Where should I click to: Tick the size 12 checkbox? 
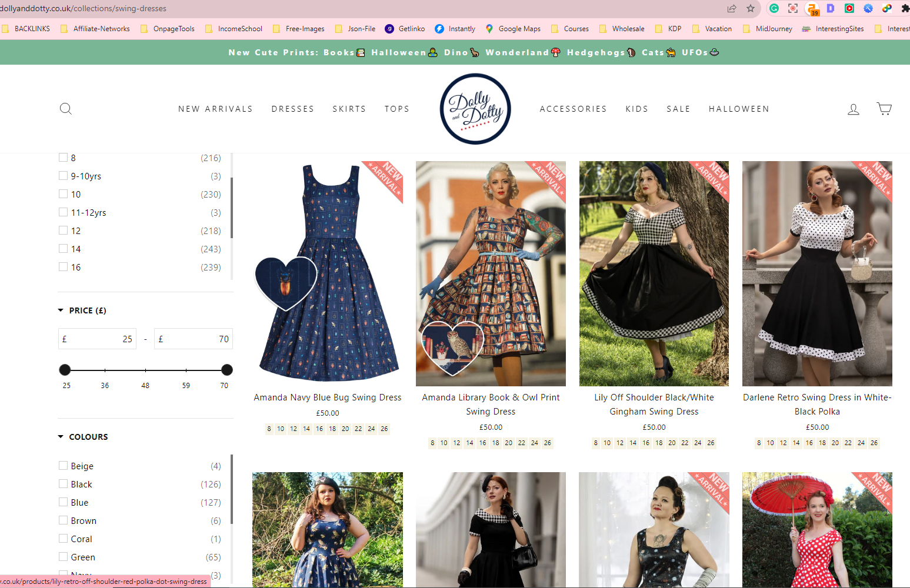(x=64, y=230)
